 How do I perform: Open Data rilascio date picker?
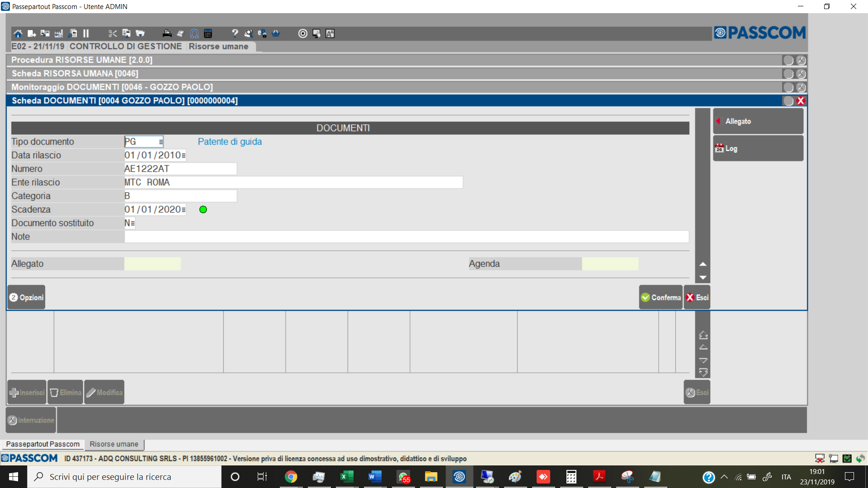183,155
